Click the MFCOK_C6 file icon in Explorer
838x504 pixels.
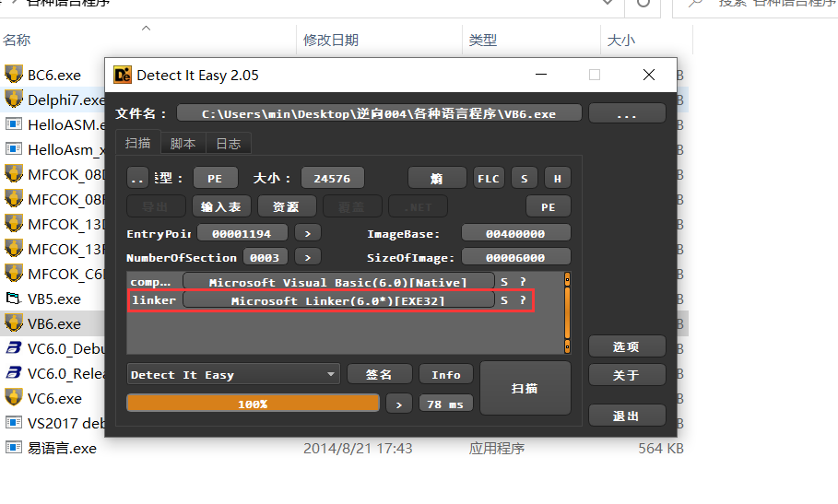pyautogui.click(x=14, y=274)
